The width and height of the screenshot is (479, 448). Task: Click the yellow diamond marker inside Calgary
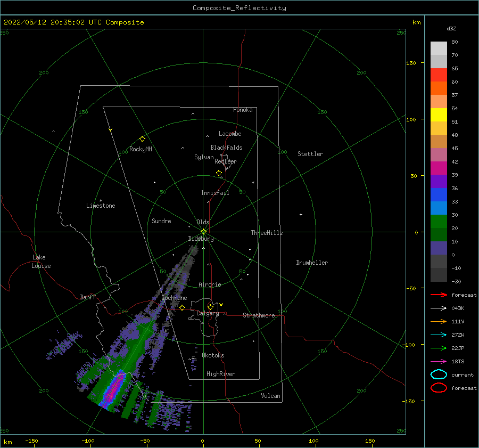tap(210, 307)
